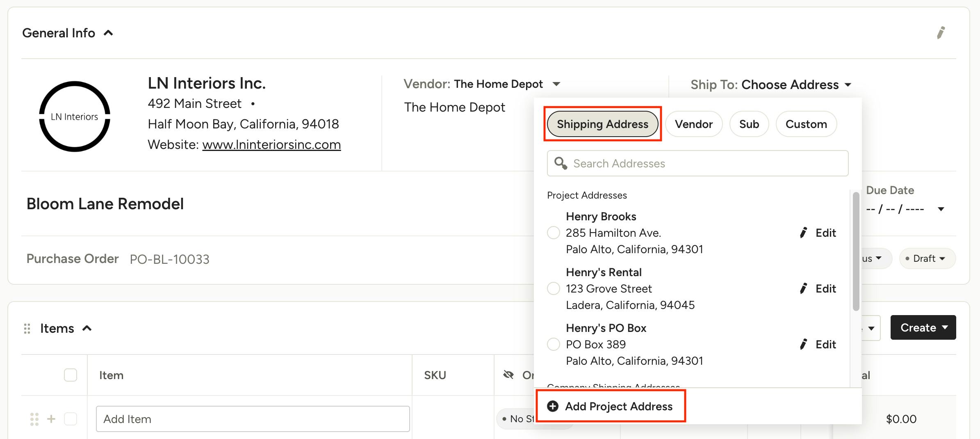The height and width of the screenshot is (439, 980).
Task: Click the address list scrollbar
Action: tap(856, 251)
